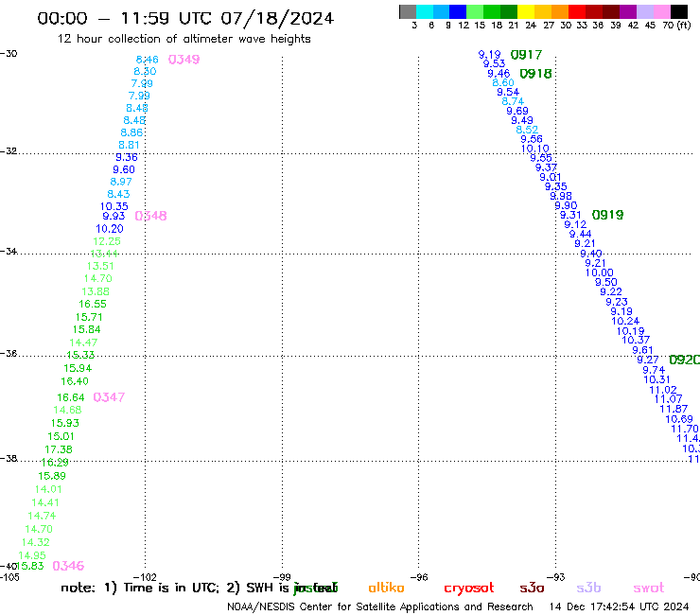The height and width of the screenshot is (615, 700).
Task: Click the value 9.31 beside 0919
Action: (x=570, y=216)
